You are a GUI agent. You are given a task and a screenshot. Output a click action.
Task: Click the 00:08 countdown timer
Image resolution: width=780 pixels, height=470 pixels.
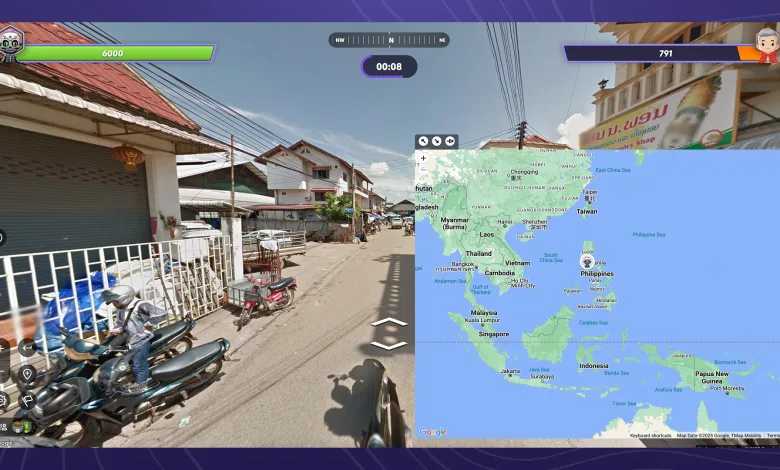(389, 67)
